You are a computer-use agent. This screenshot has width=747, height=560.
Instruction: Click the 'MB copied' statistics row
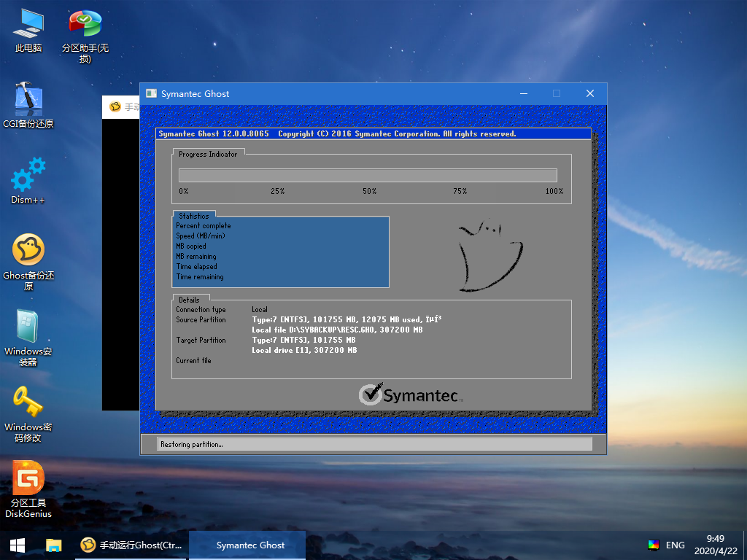tap(191, 246)
